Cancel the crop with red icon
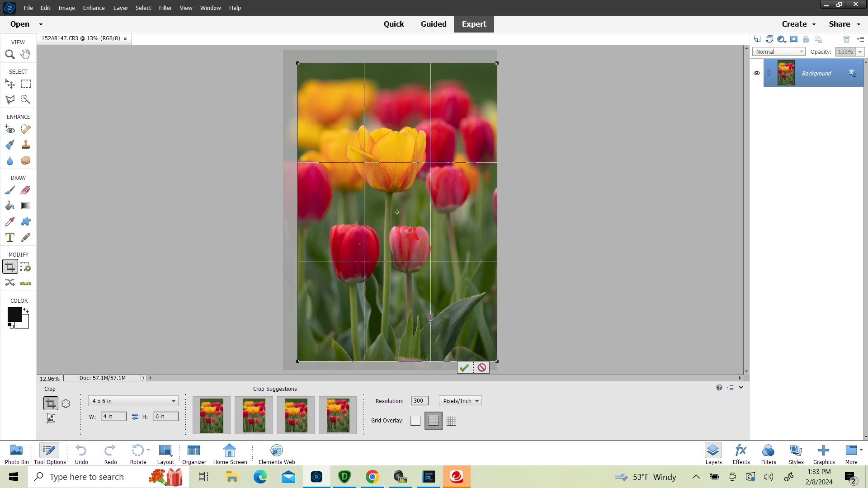The image size is (868, 488). click(x=482, y=368)
